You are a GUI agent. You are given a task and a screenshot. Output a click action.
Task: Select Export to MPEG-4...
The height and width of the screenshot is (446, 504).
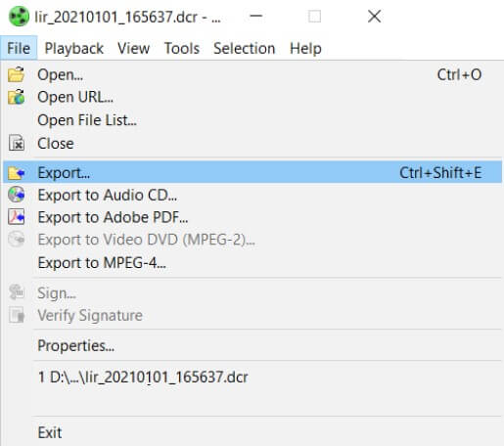click(x=252, y=262)
